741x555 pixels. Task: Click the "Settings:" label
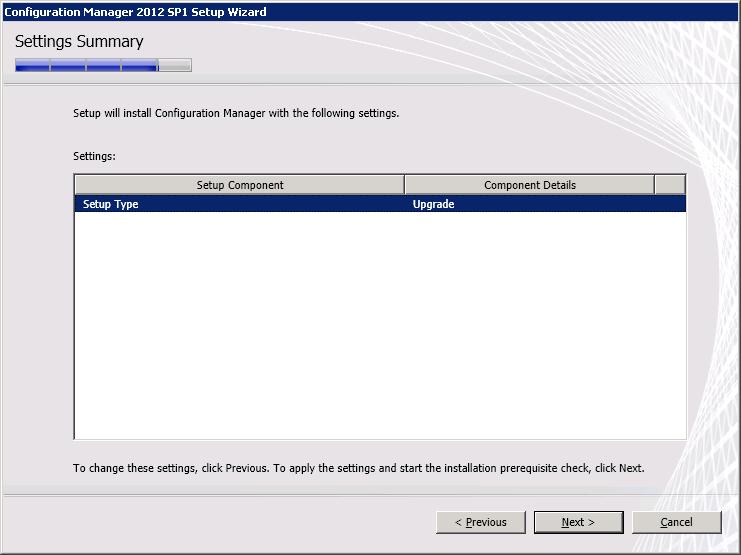pyautogui.click(x=95, y=157)
